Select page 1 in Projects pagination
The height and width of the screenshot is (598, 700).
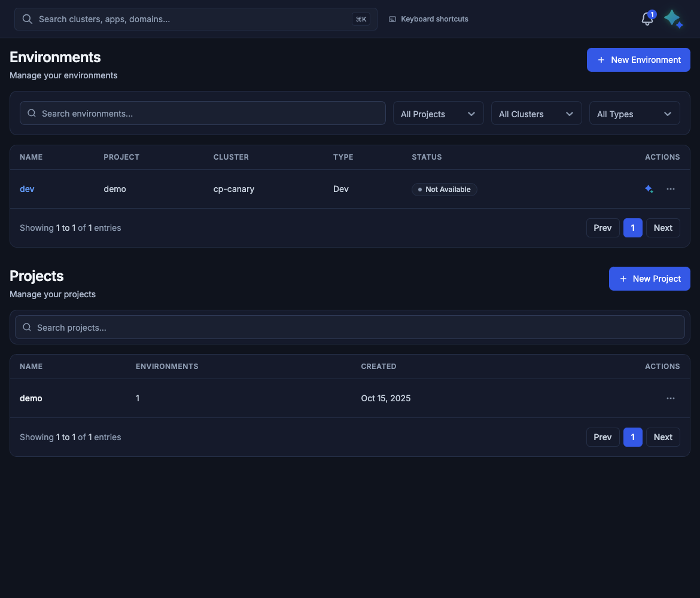(632, 437)
